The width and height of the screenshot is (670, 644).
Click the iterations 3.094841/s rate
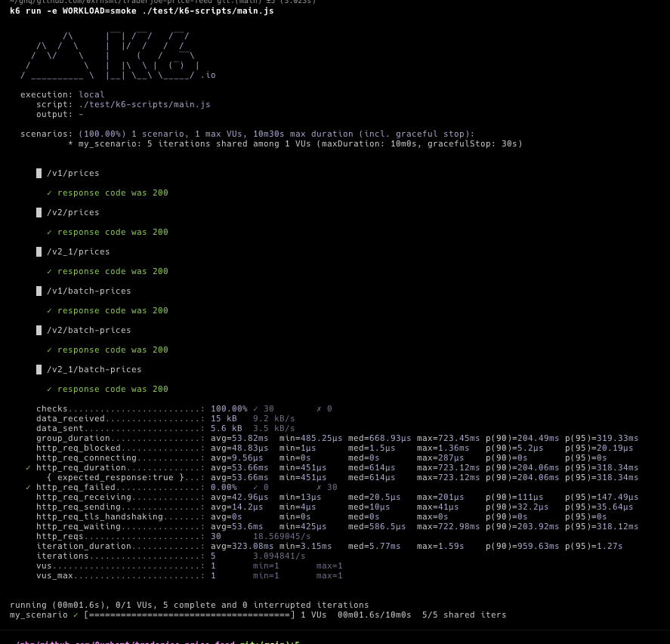click(279, 556)
